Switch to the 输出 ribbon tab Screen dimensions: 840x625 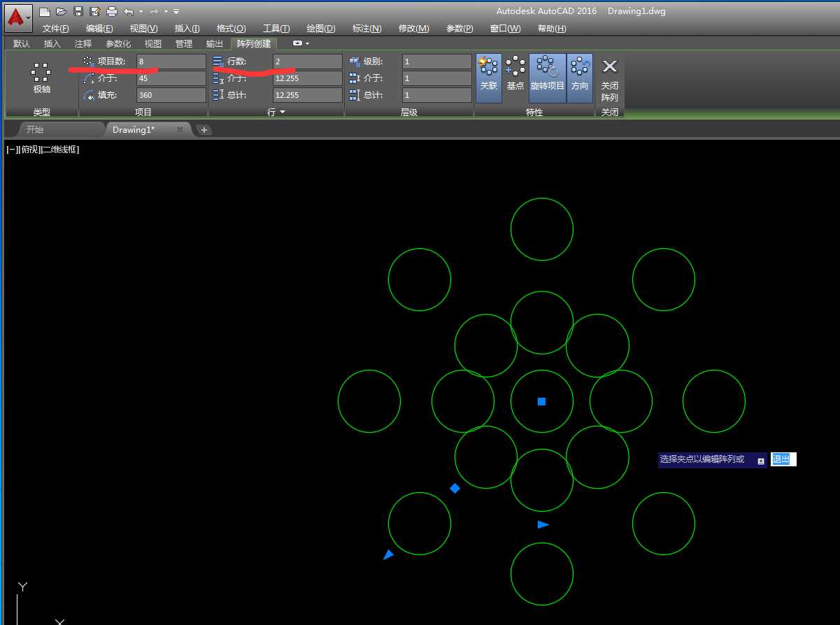214,43
